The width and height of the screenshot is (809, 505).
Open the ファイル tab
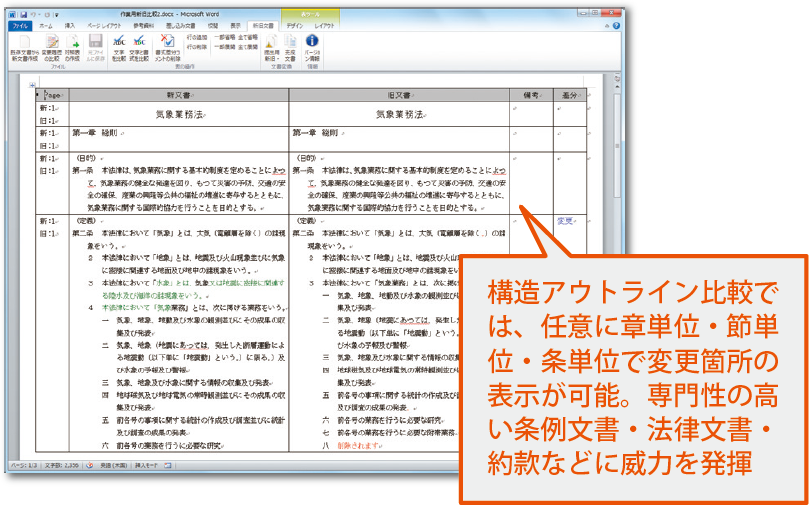coord(19,24)
